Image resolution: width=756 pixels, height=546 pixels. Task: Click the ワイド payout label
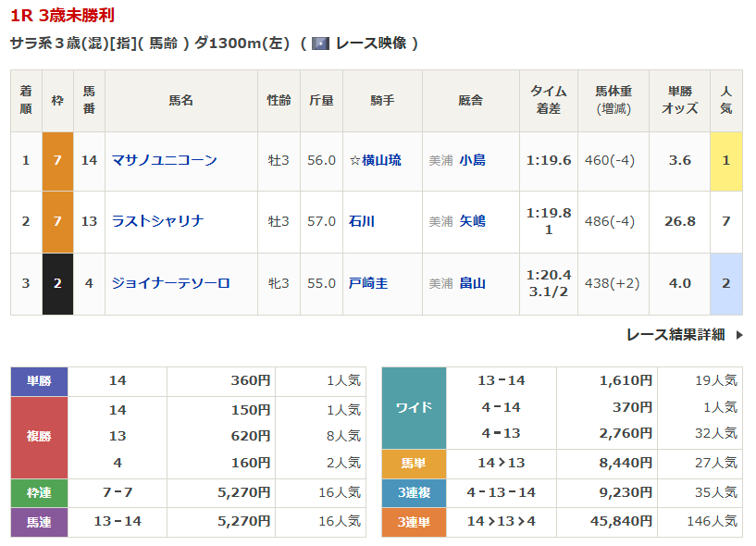click(x=413, y=407)
